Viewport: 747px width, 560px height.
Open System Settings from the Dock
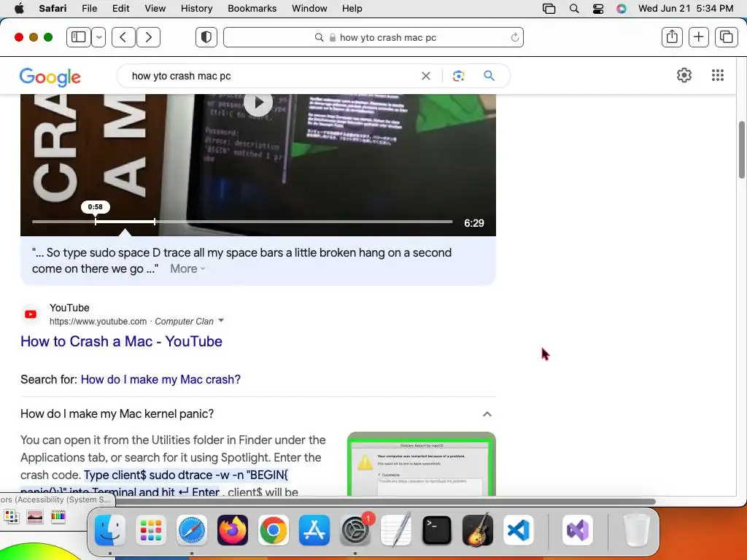point(355,530)
